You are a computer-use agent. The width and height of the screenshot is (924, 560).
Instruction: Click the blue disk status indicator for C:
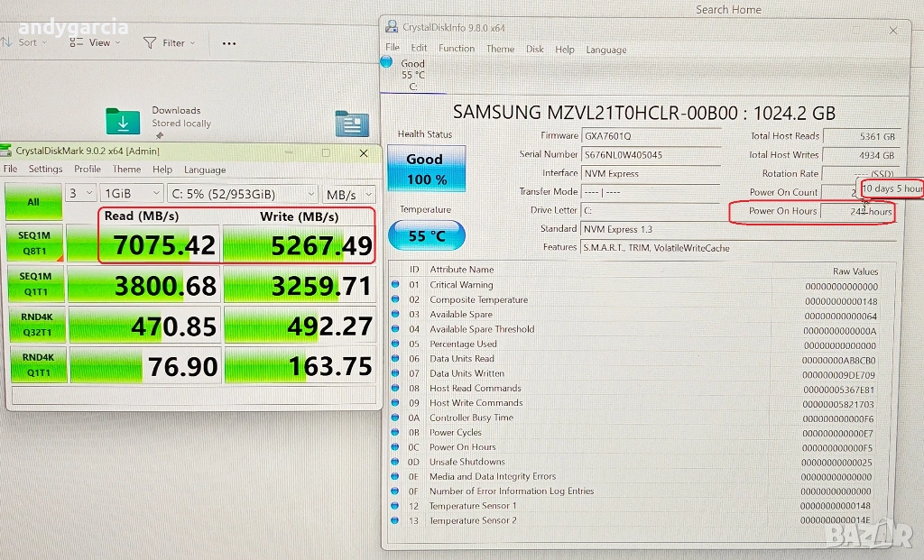(387, 62)
